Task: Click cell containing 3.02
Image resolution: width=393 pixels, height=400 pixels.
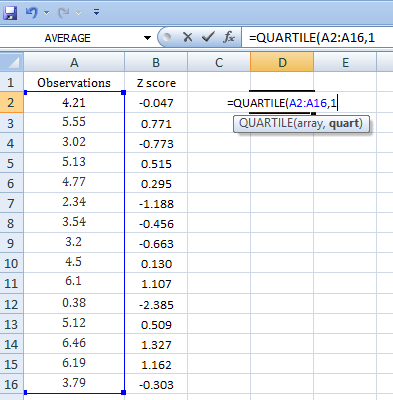Action: pyautogui.click(x=74, y=143)
